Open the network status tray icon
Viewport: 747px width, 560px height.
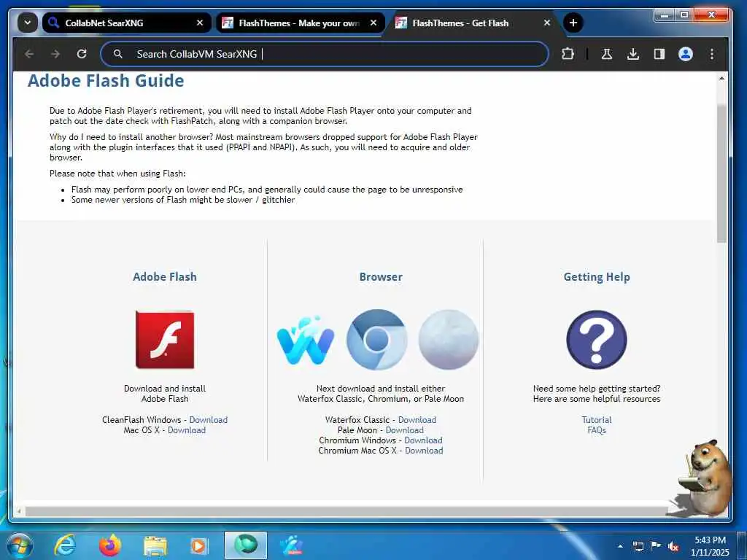(638, 546)
